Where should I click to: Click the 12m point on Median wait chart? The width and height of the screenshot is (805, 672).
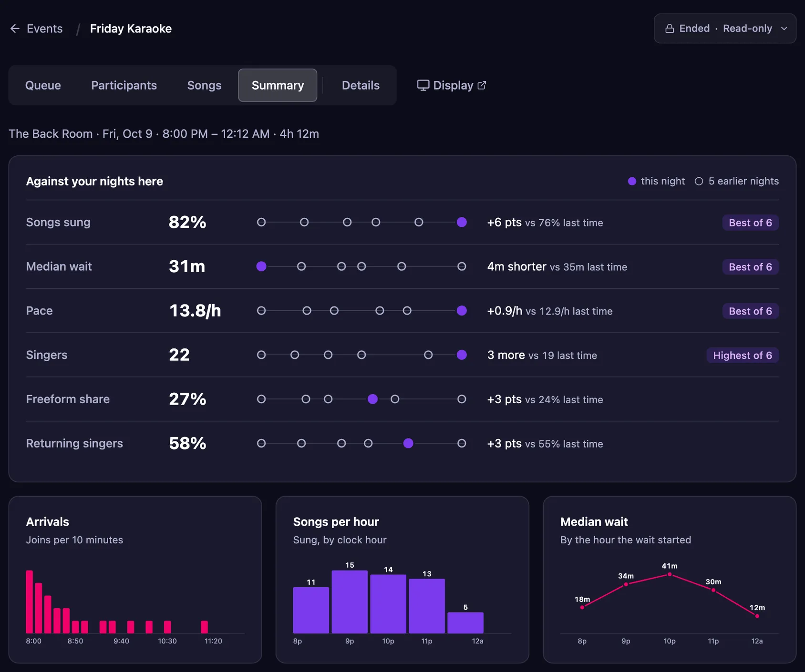click(x=757, y=616)
